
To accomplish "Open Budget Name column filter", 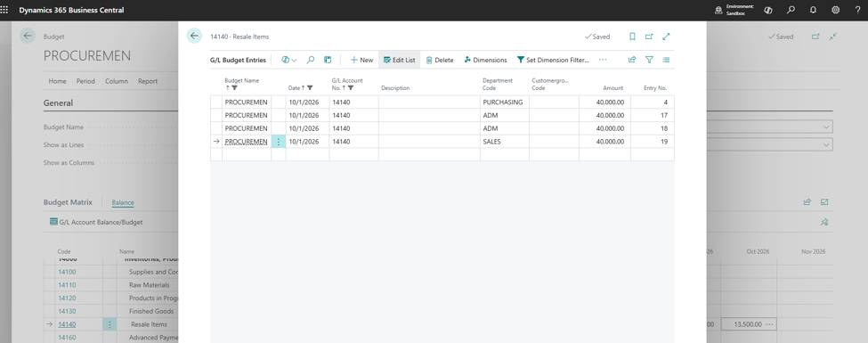I will (234, 88).
